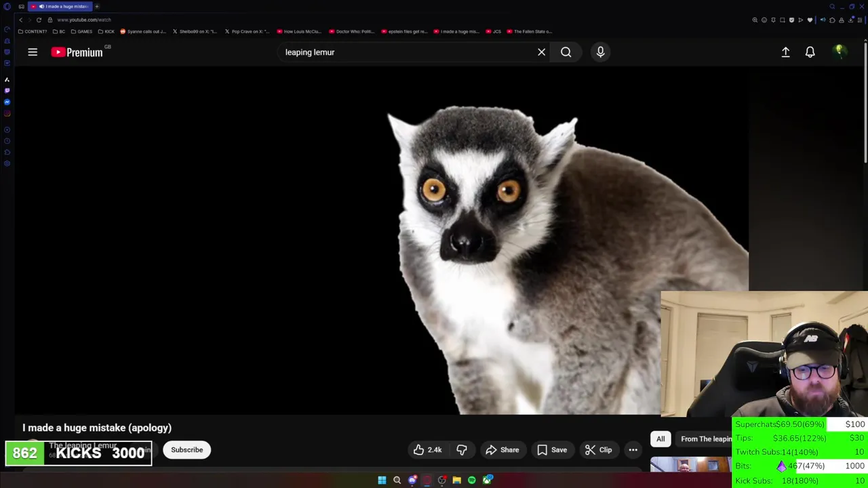Viewport: 868px width, 488px height.
Task: Dislike the video
Action: (462, 450)
